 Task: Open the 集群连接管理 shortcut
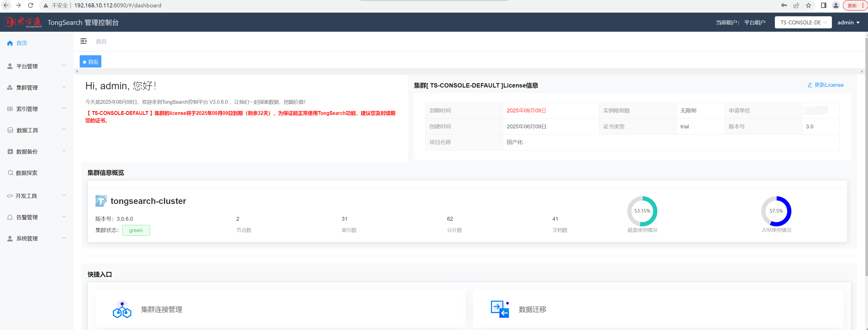pos(161,309)
